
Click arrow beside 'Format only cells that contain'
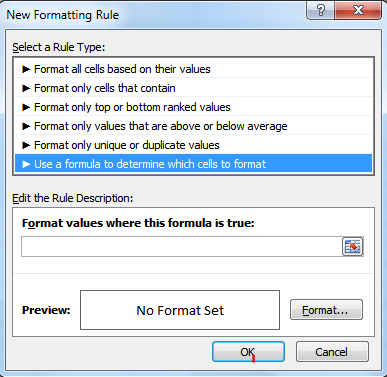26,88
